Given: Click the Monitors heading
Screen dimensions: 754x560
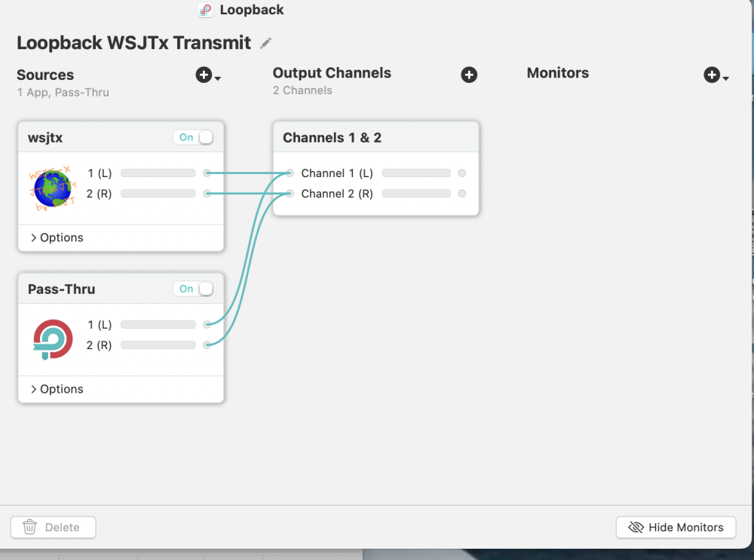Looking at the screenshot, I should [x=558, y=73].
